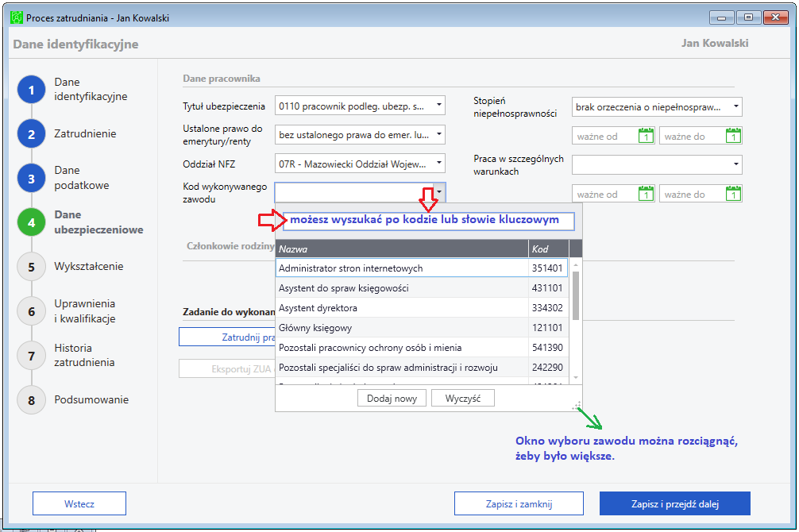
Task: Click scrollbar down arrow in occupation list
Action: [x=576, y=378]
